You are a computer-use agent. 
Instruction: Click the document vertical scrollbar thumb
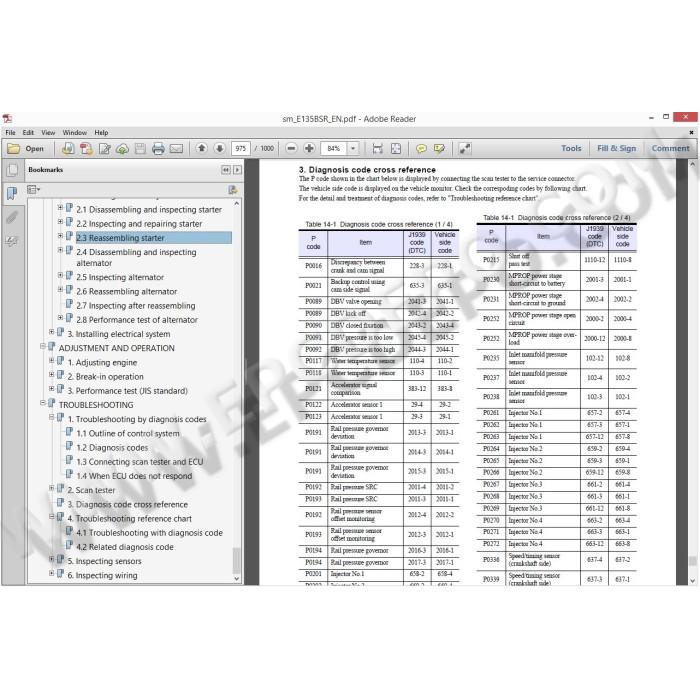point(692,561)
